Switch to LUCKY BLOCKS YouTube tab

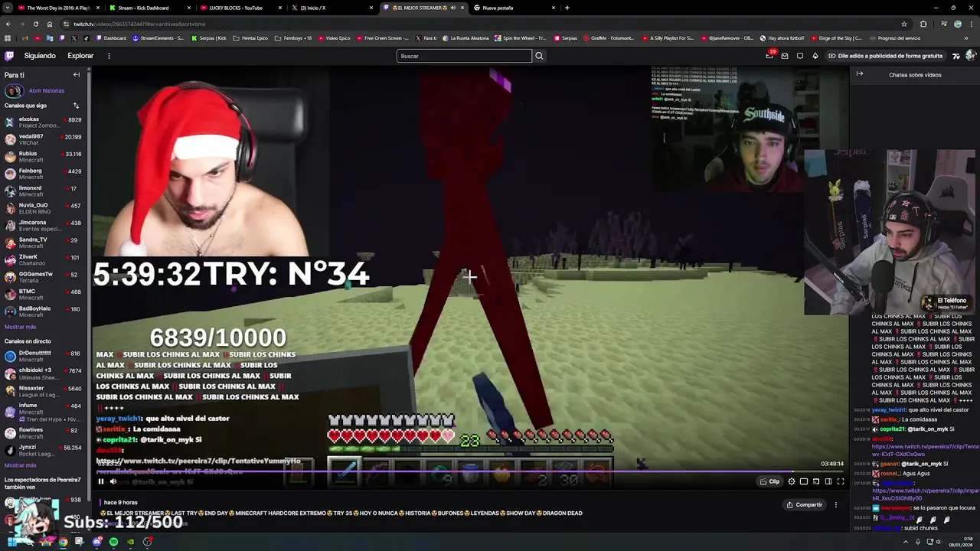coord(240,8)
